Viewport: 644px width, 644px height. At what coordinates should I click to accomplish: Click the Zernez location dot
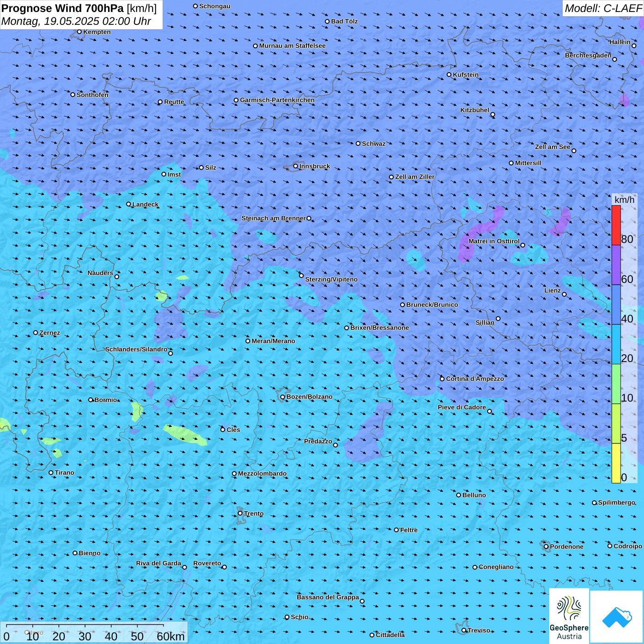[x=35, y=333]
